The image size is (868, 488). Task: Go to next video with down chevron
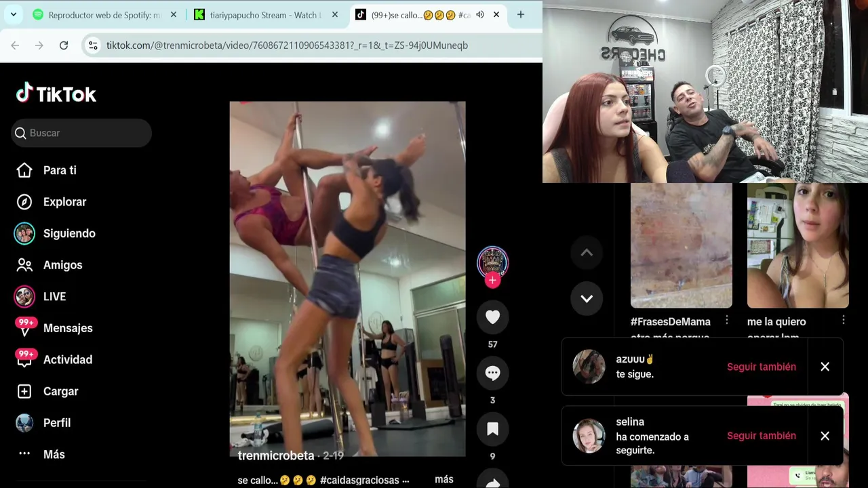(587, 298)
